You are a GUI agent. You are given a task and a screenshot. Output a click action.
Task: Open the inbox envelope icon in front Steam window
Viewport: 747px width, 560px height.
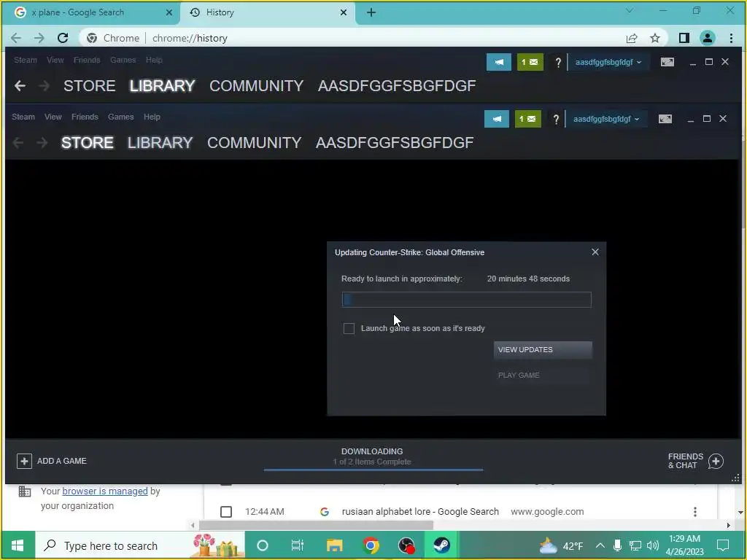(x=528, y=119)
